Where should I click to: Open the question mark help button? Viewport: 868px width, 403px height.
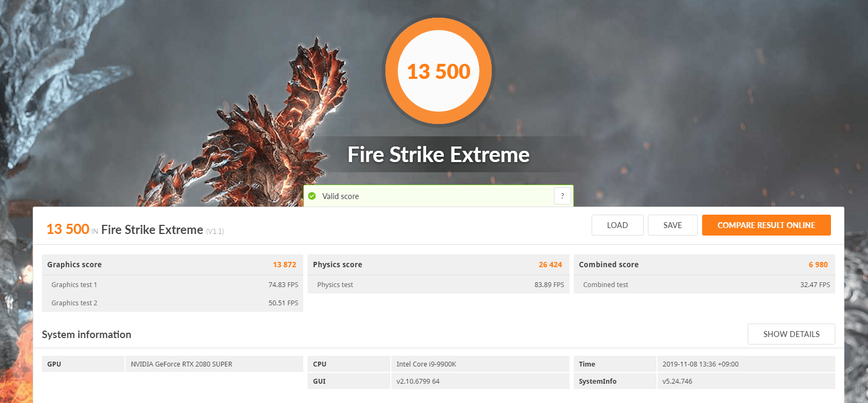[x=562, y=196]
